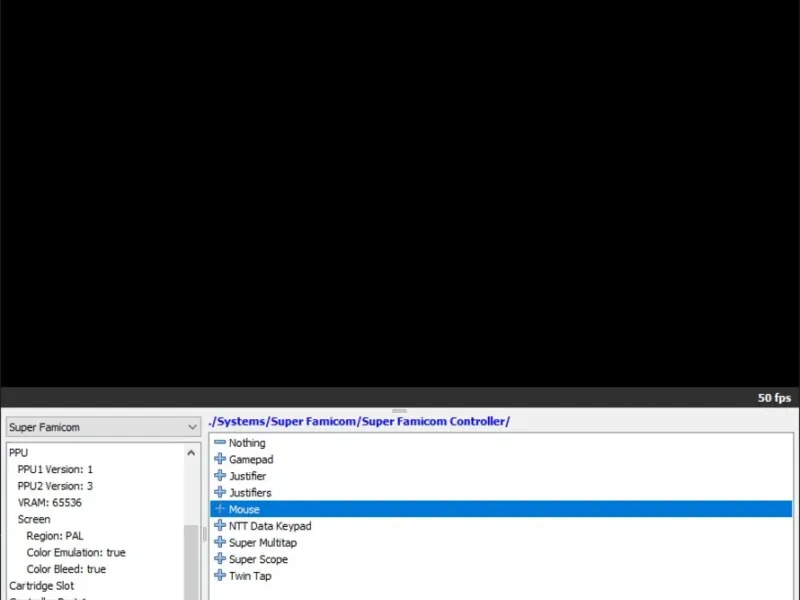This screenshot has width=800, height=600.
Task: Select the Color Emulation: true setting
Action: click(76, 553)
